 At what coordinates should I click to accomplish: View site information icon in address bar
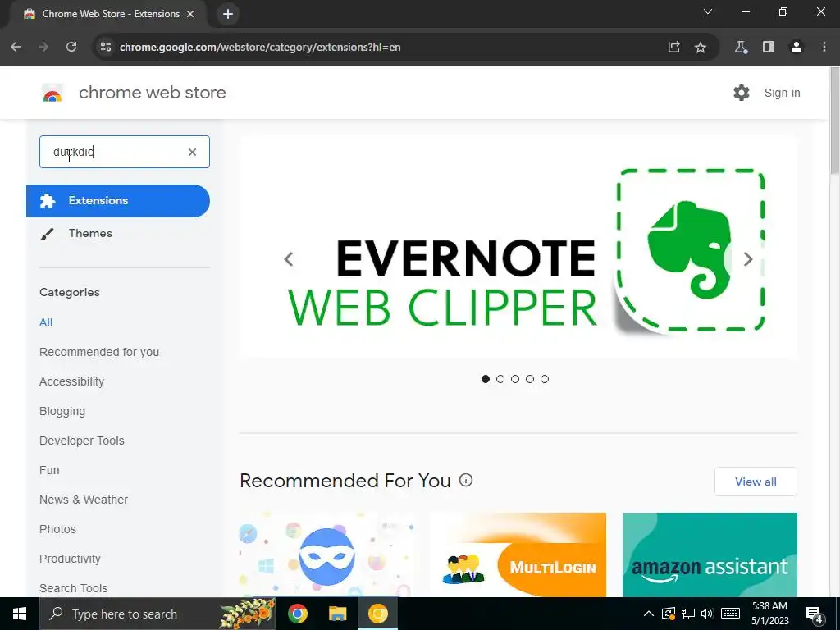click(106, 47)
